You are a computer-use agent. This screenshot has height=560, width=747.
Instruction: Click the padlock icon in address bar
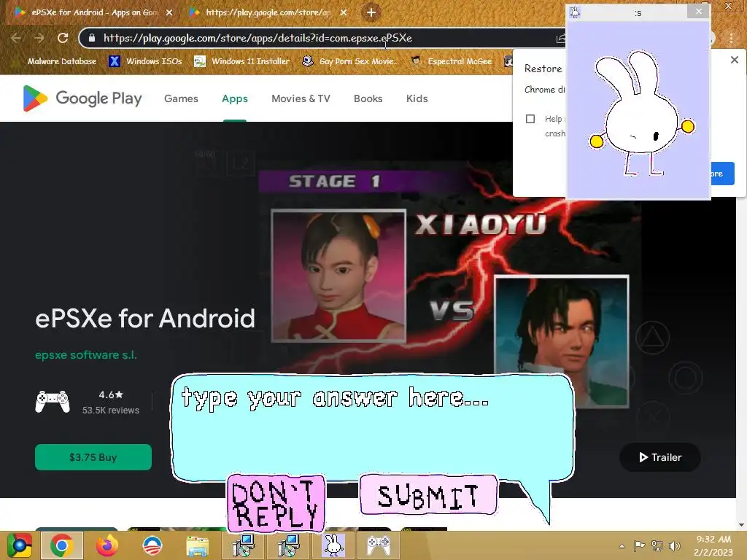[91, 38]
